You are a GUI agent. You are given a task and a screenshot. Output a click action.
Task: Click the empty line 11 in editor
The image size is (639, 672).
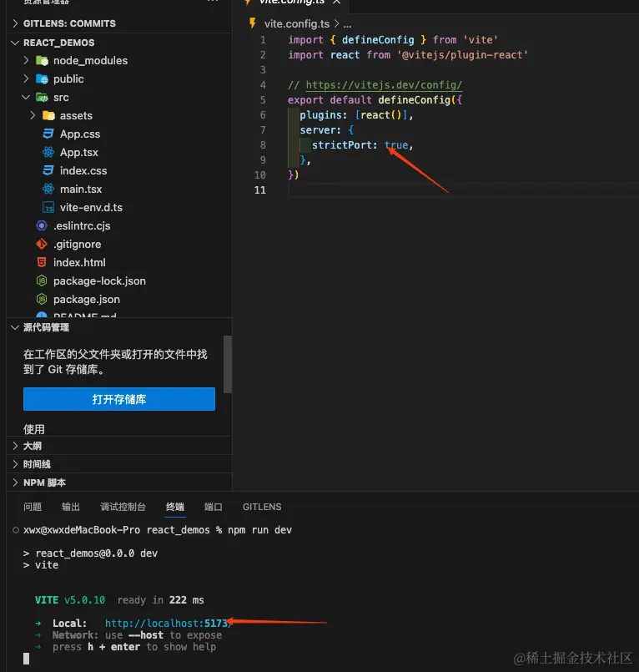coord(462,189)
